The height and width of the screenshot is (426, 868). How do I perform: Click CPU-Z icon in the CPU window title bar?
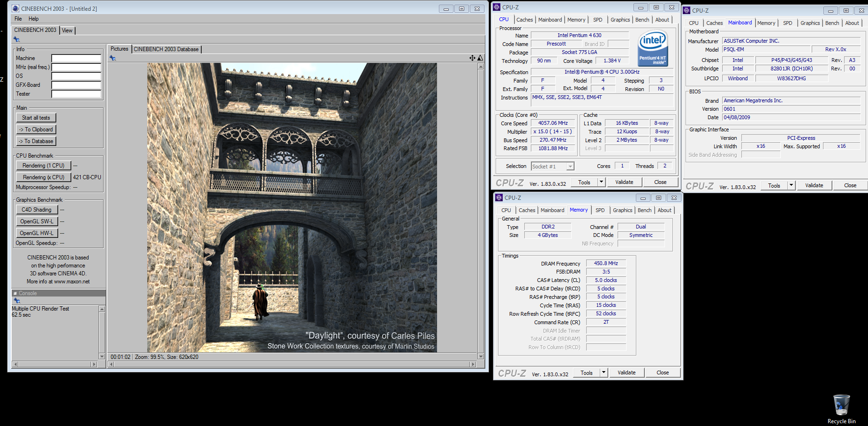pos(497,7)
